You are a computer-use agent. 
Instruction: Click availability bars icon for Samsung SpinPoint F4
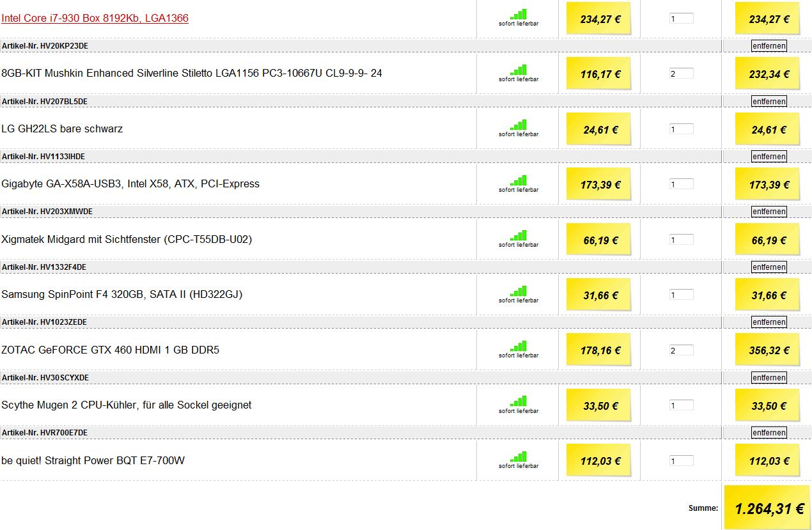tap(519, 290)
